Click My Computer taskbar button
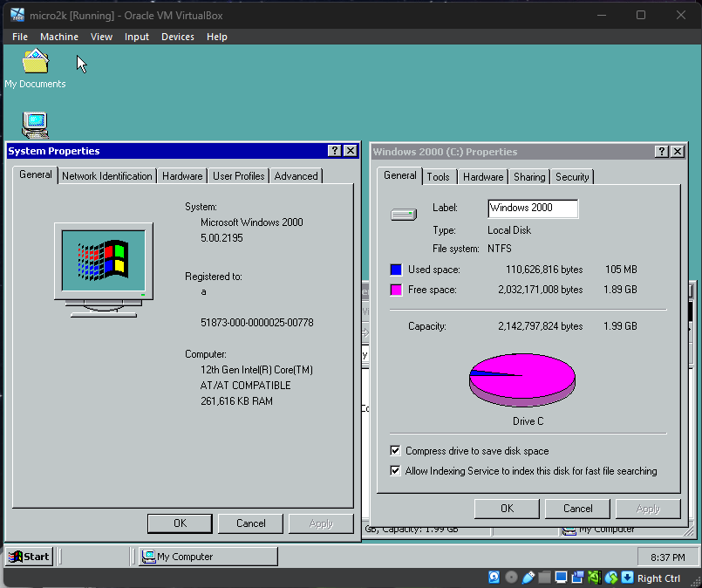The image size is (702, 588). click(208, 557)
